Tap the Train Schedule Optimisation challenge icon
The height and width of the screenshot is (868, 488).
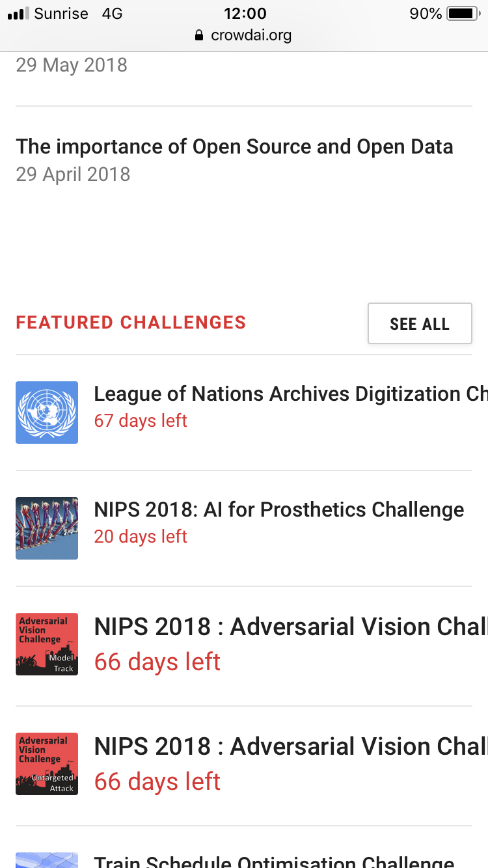[x=47, y=860]
